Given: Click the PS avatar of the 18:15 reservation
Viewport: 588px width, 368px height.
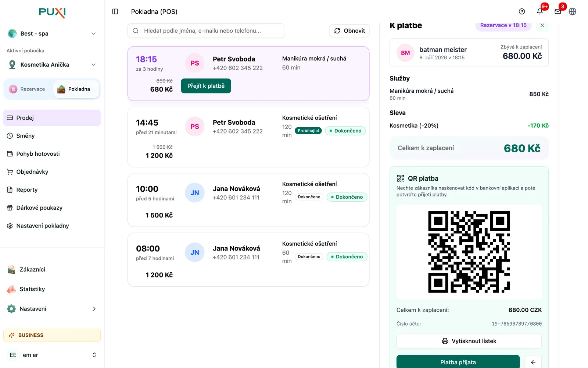Looking at the screenshot, I should pos(195,63).
